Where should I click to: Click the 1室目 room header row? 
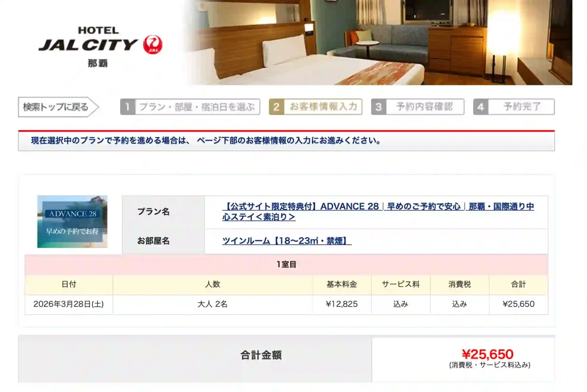(x=287, y=265)
